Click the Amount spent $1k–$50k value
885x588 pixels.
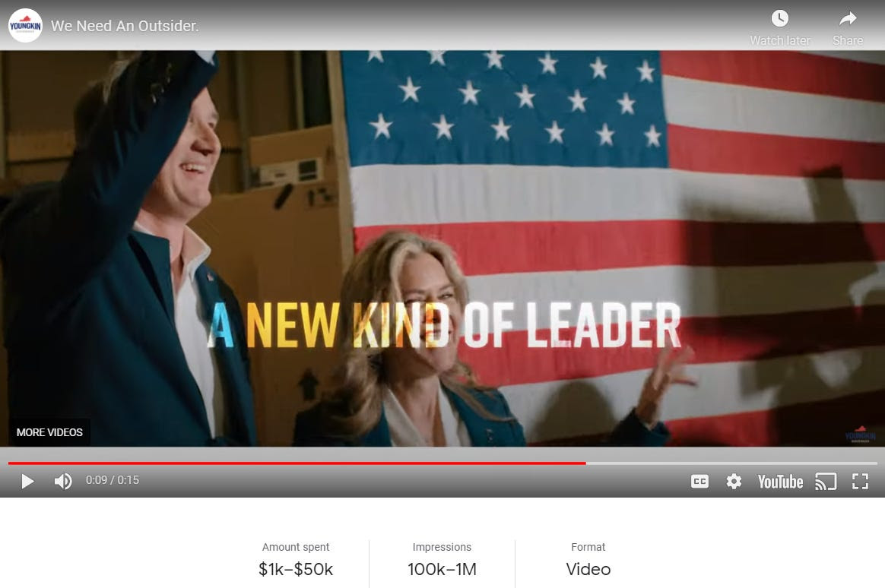click(296, 570)
